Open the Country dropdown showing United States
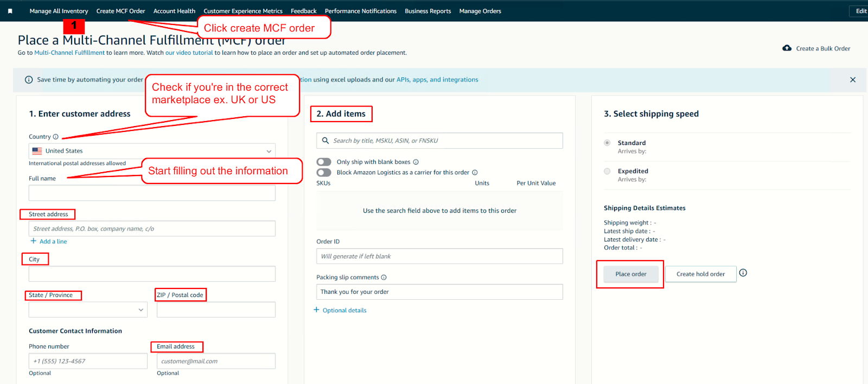The image size is (868, 384). 152,151
